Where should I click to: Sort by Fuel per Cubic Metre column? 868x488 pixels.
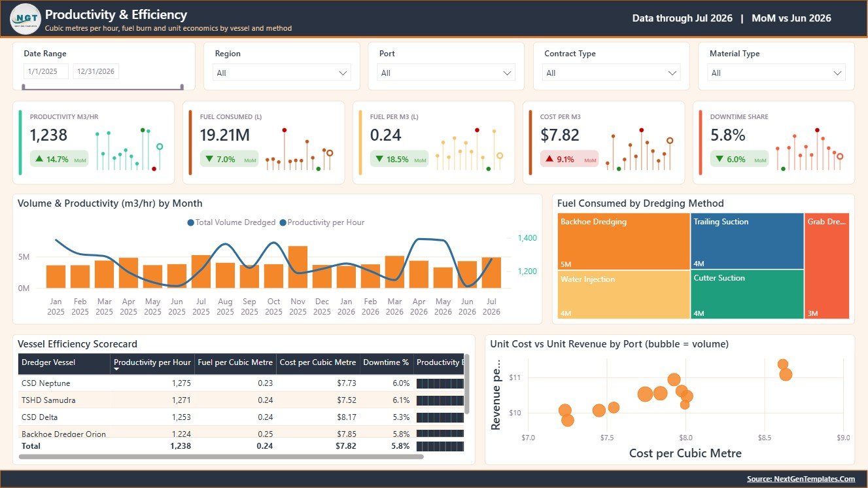235,362
